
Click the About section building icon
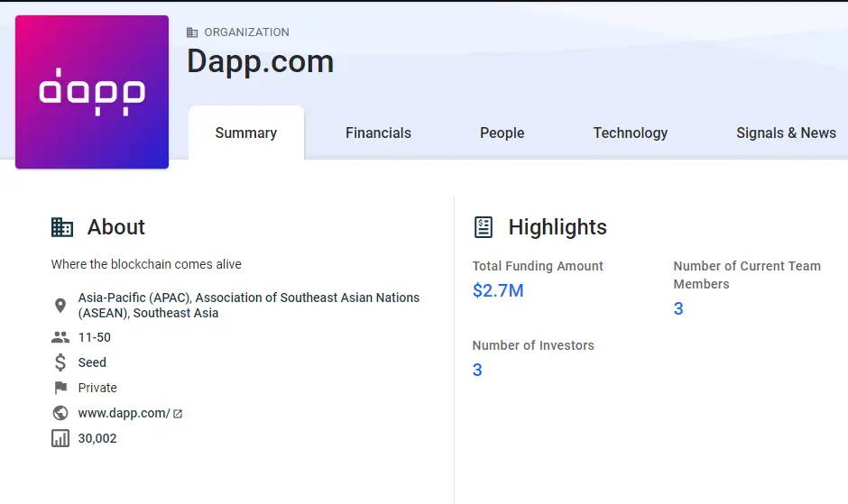click(x=62, y=227)
